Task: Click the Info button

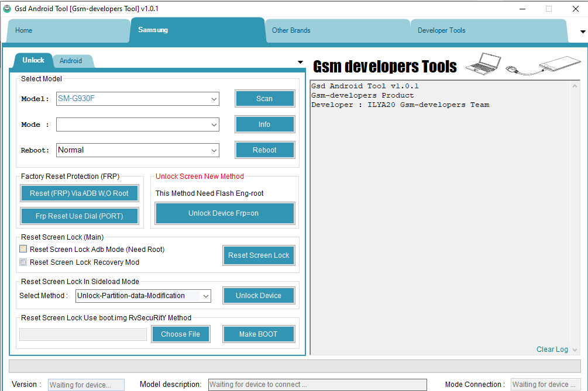Action: tap(265, 124)
